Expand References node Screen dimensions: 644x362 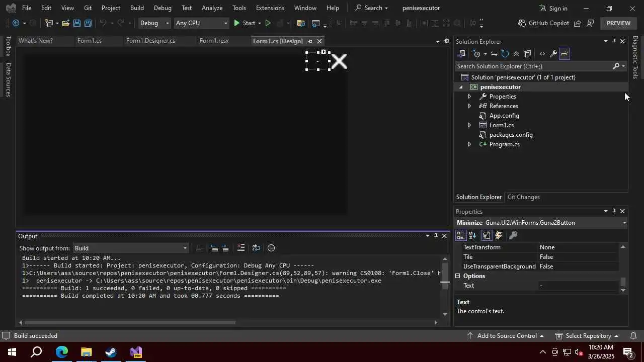pos(469,106)
